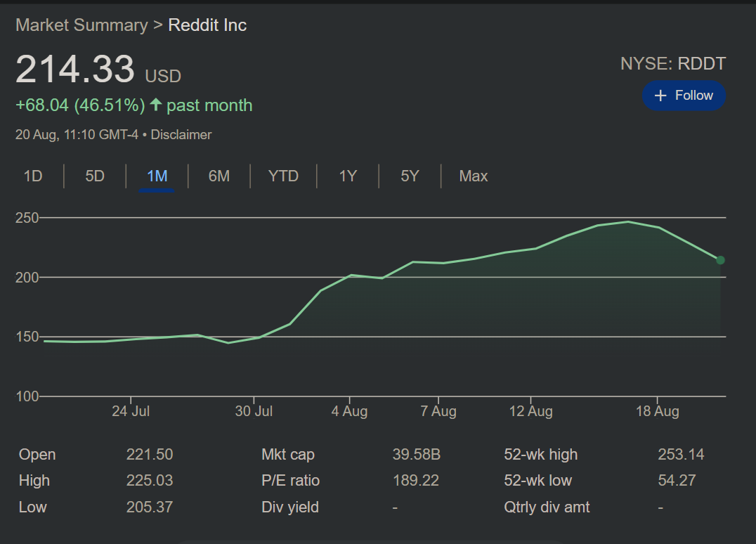Show the 6M price history
Image resolution: width=756 pixels, height=544 pixels.
pyautogui.click(x=219, y=176)
